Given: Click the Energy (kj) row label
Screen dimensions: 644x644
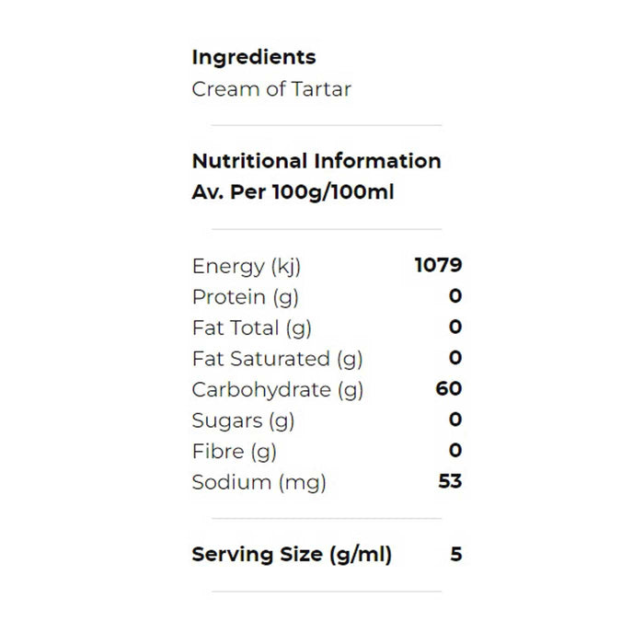Looking at the screenshot, I should pyautogui.click(x=247, y=266).
